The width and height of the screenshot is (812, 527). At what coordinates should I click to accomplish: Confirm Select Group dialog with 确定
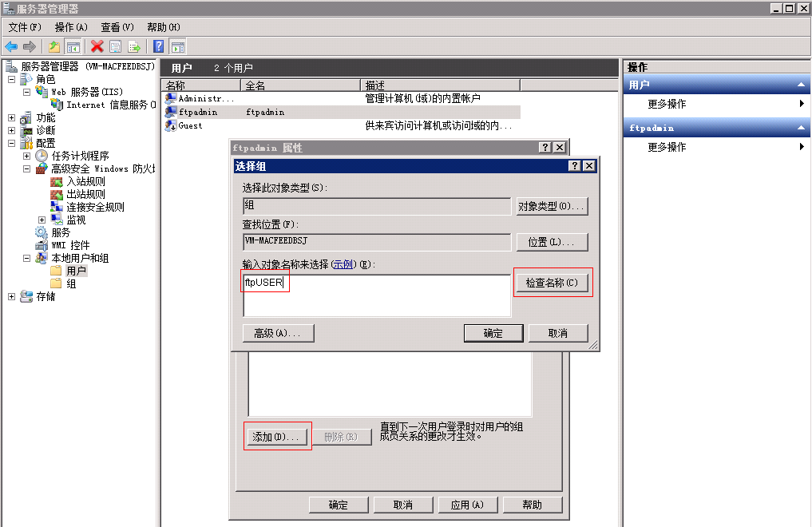pyautogui.click(x=493, y=334)
